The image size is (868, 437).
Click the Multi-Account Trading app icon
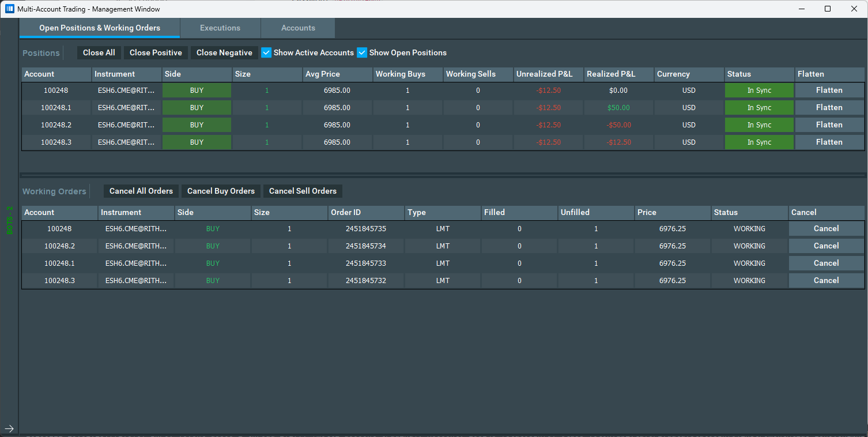tap(8, 9)
